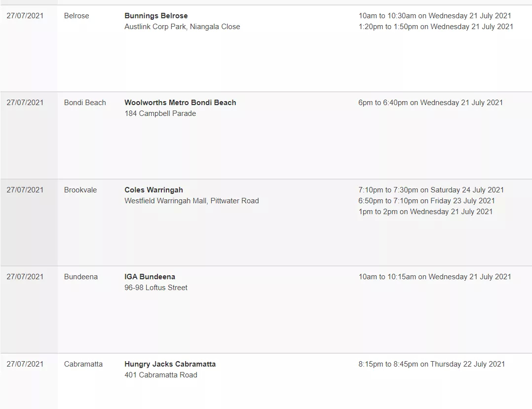Screen dimensions: 532x409
Task: Select the Belrose suburb cell
Action: (76, 16)
